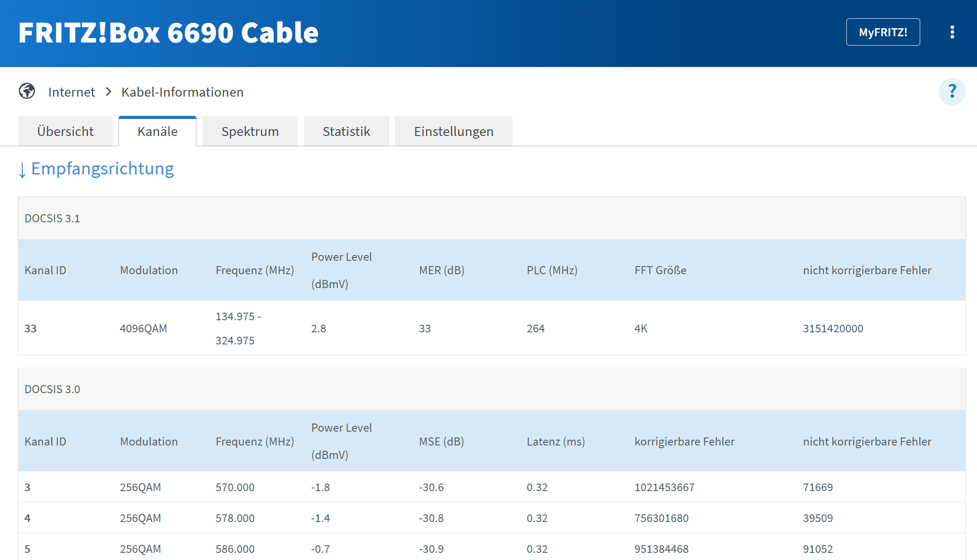Switch to the Statistik tab
Viewport: 977px width, 560px height.
click(346, 132)
